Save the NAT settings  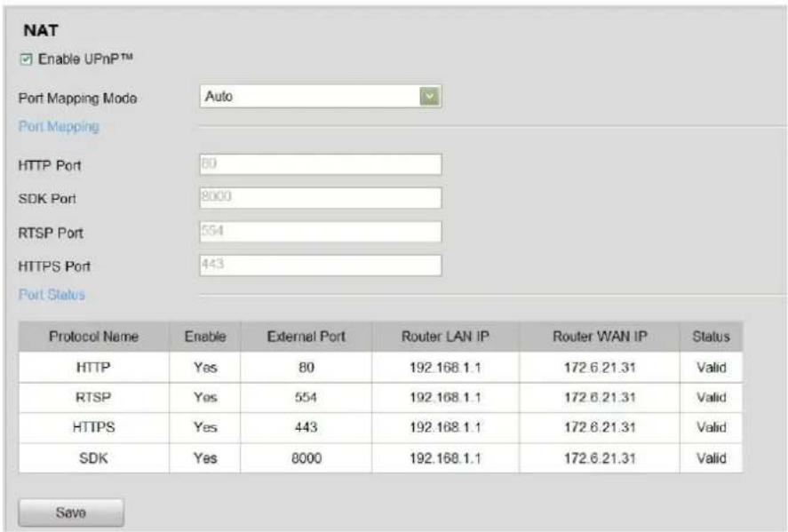(71, 512)
